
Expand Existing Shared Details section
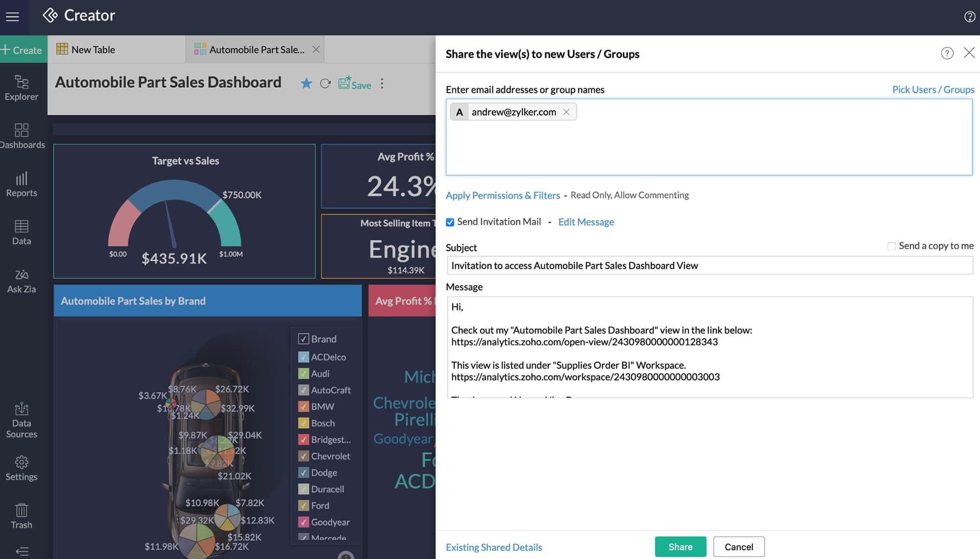494,546
